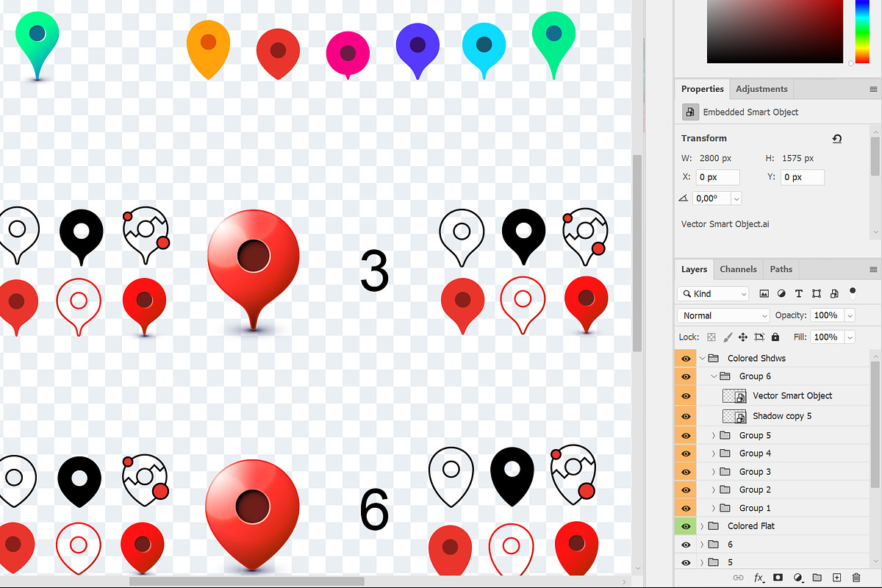Click the reset transform icon in Properties

click(x=836, y=138)
